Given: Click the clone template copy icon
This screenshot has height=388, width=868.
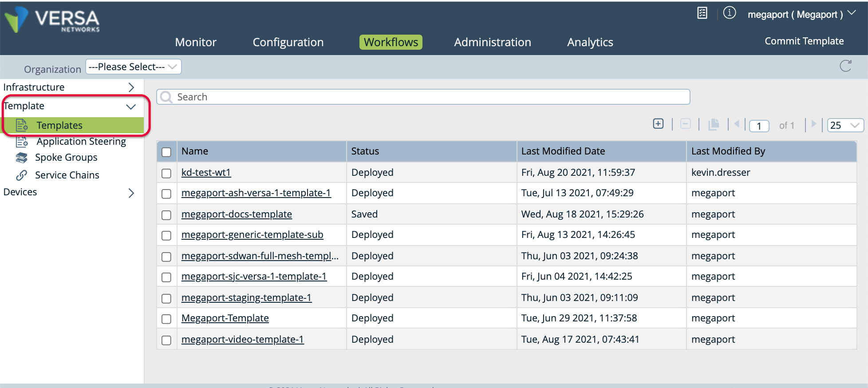Looking at the screenshot, I should pyautogui.click(x=713, y=124).
